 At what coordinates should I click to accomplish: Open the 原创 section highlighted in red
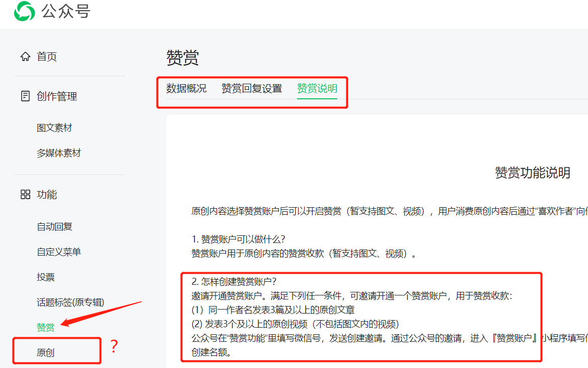[x=48, y=350]
